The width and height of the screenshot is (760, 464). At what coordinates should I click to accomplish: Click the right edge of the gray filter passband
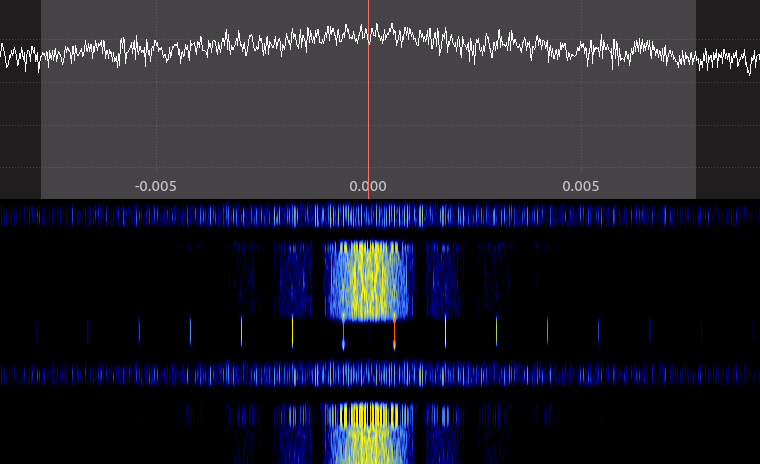pyautogui.click(x=695, y=100)
